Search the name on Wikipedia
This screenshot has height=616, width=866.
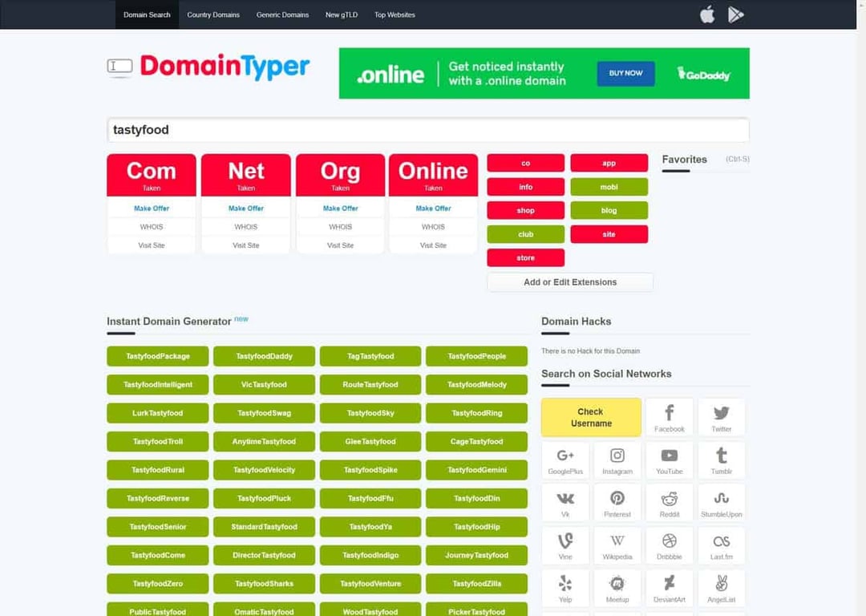617,545
